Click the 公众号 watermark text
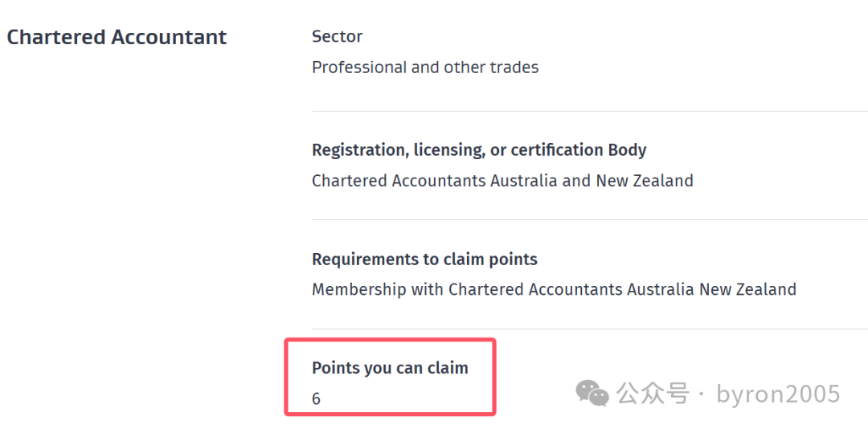Screen dimensions: 868x429 (653, 394)
